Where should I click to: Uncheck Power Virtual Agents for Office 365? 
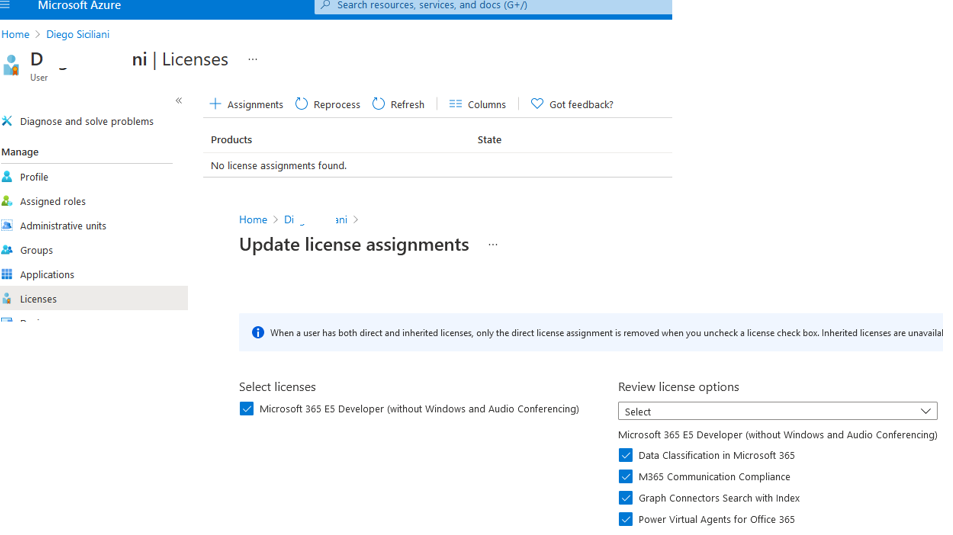(x=625, y=519)
